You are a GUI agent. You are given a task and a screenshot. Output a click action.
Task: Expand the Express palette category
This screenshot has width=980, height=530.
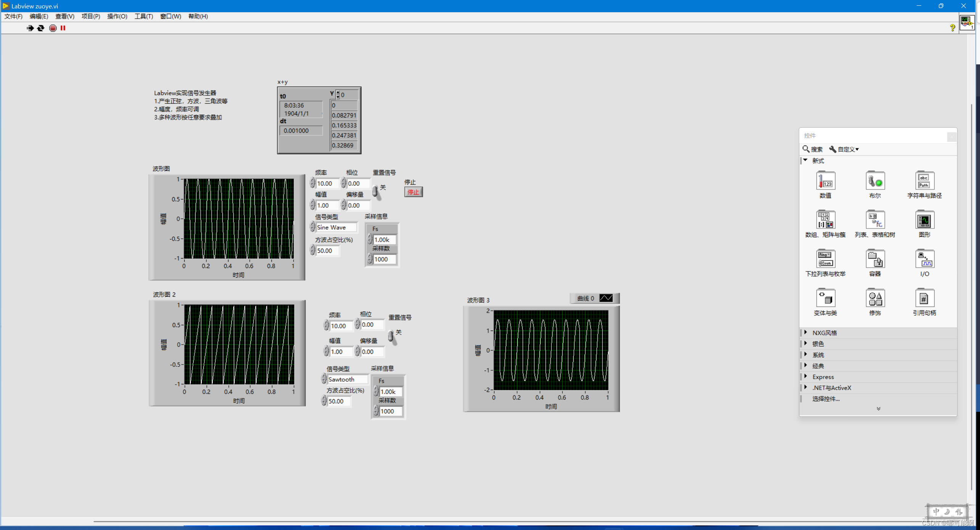[x=805, y=377]
